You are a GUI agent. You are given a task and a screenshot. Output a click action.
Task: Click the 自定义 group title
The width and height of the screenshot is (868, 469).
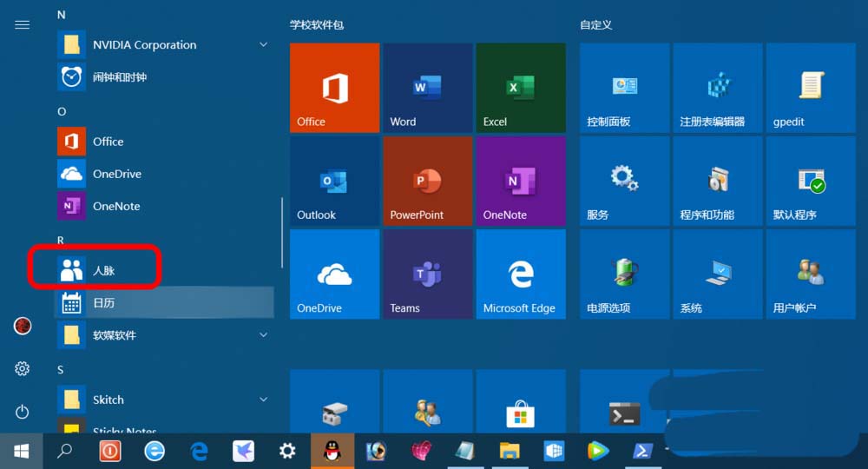(595, 25)
